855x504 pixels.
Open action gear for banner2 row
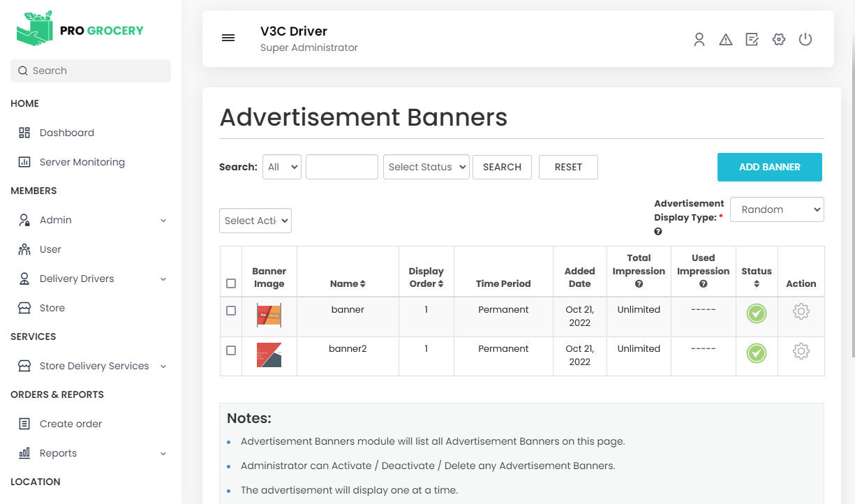click(801, 351)
